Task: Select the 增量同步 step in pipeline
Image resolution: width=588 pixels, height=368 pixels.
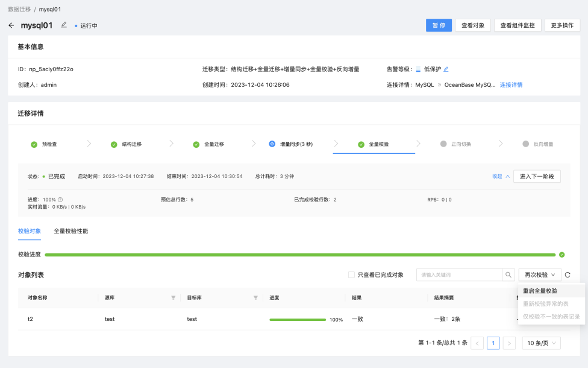Action: coord(291,144)
